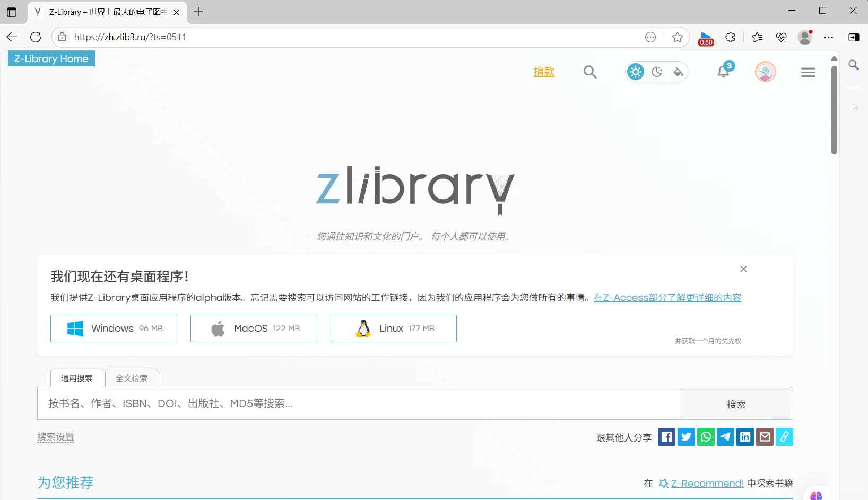Open the site search magnifier icon
Viewport: 868px width, 500px height.
pos(590,72)
